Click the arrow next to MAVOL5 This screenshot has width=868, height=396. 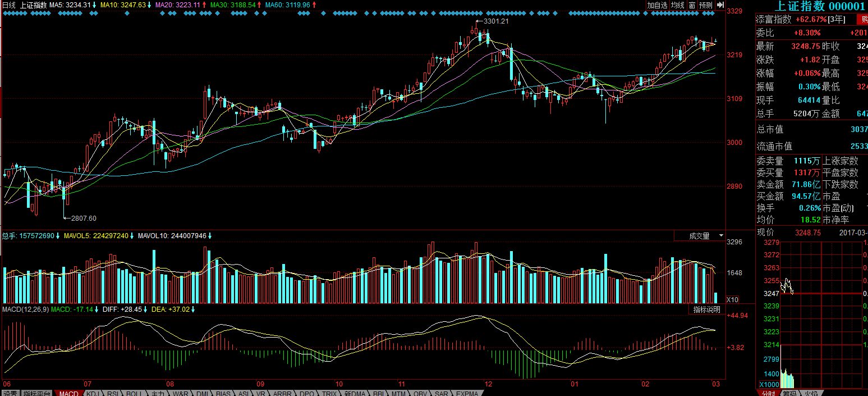tap(132, 236)
